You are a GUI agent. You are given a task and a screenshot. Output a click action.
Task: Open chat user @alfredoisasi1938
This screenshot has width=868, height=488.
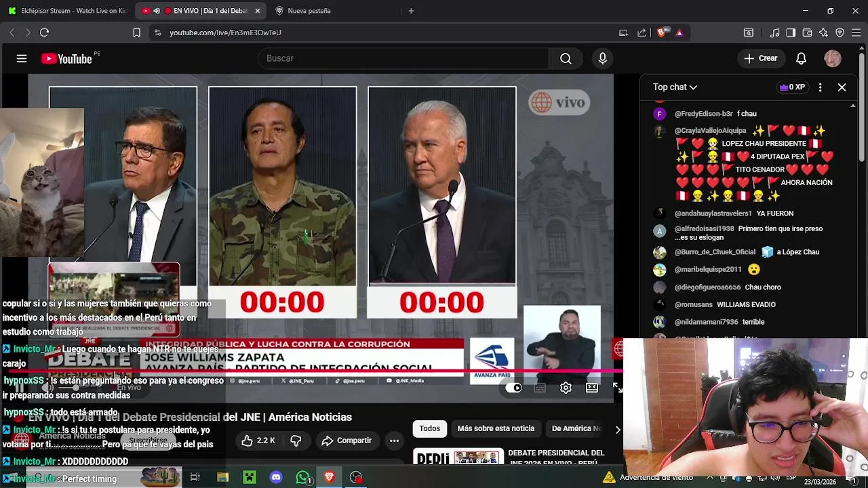704,229
